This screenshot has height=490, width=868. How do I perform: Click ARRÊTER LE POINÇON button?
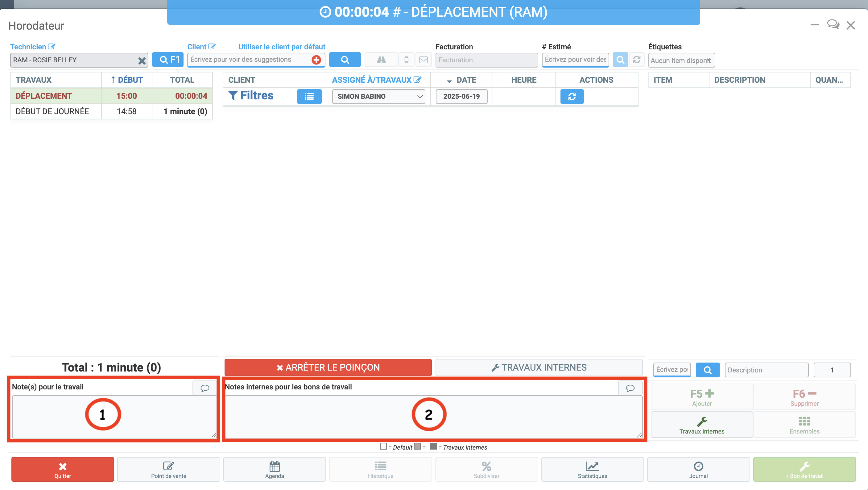point(328,367)
